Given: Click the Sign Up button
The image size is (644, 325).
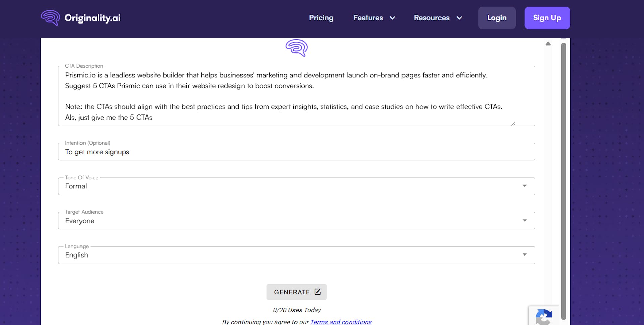Looking at the screenshot, I should point(547,18).
